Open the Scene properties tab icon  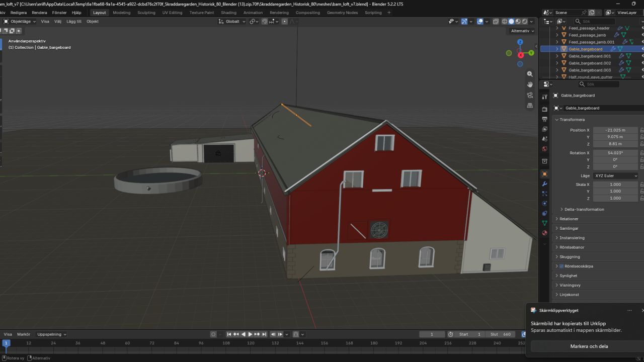tap(544, 139)
